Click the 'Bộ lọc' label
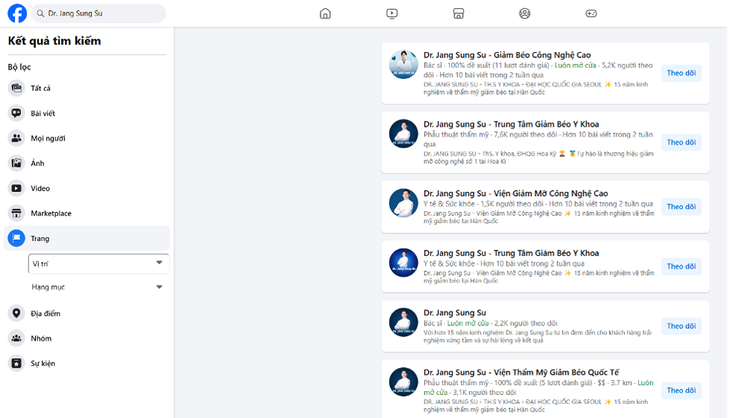 19,67
